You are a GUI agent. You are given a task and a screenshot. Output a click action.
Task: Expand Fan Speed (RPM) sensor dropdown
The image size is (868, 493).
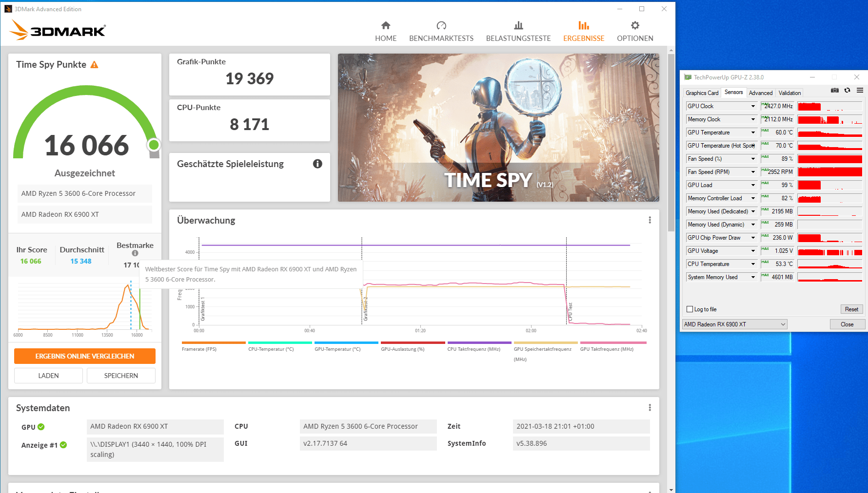point(753,172)
